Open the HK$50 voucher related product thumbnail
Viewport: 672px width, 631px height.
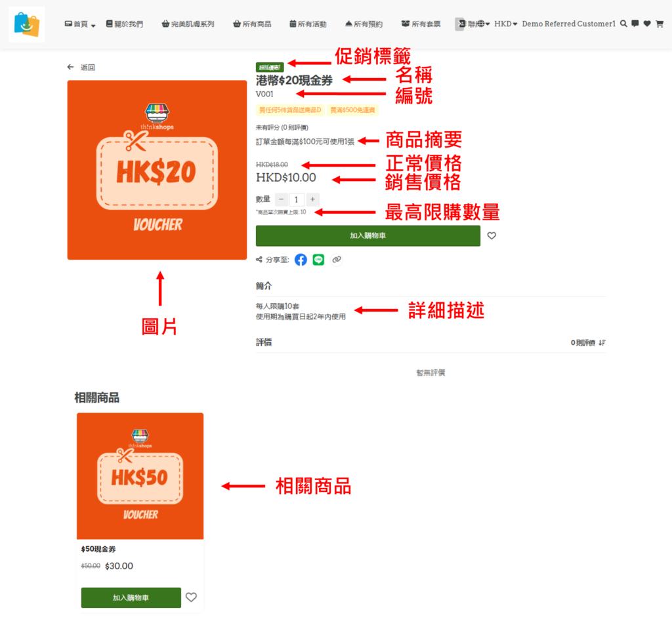click(x=140, y=476)
